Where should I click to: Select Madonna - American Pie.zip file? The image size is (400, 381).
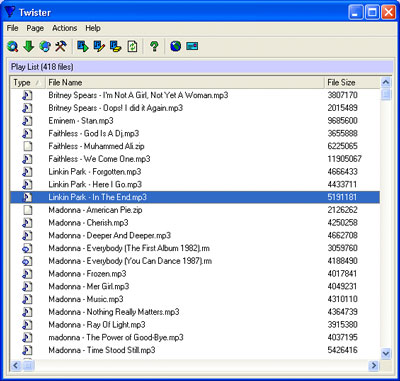click(x=195, y=210)
